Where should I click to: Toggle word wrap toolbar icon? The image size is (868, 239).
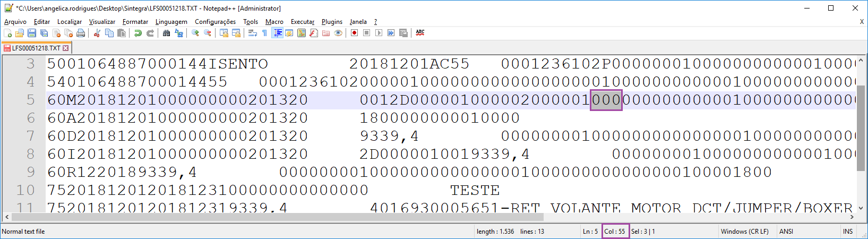point(253,33)
